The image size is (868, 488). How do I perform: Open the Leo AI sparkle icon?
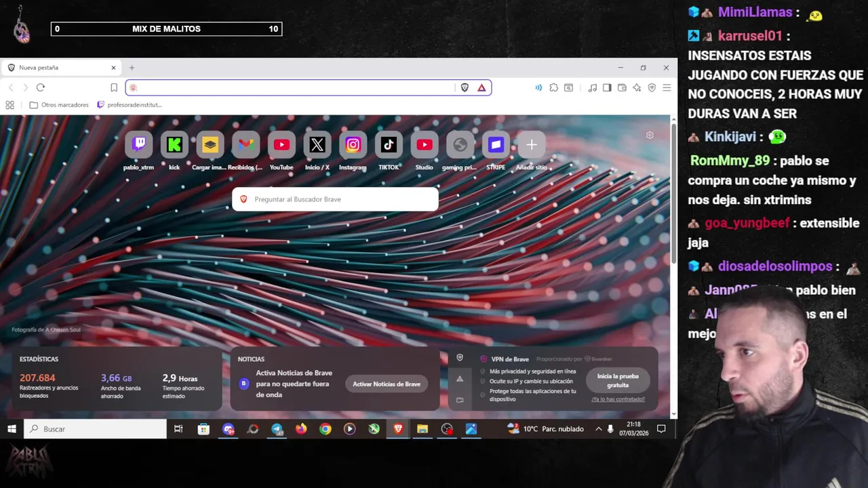tap(637, 87)
